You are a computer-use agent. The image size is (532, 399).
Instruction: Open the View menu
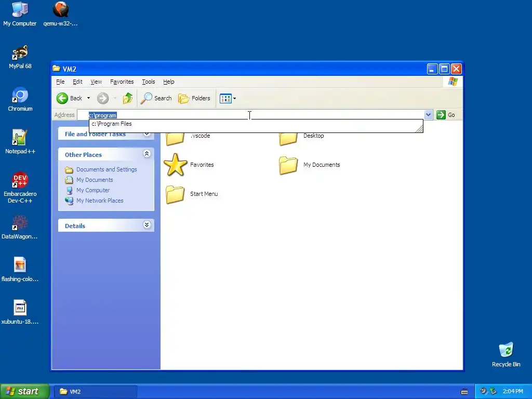96,82
